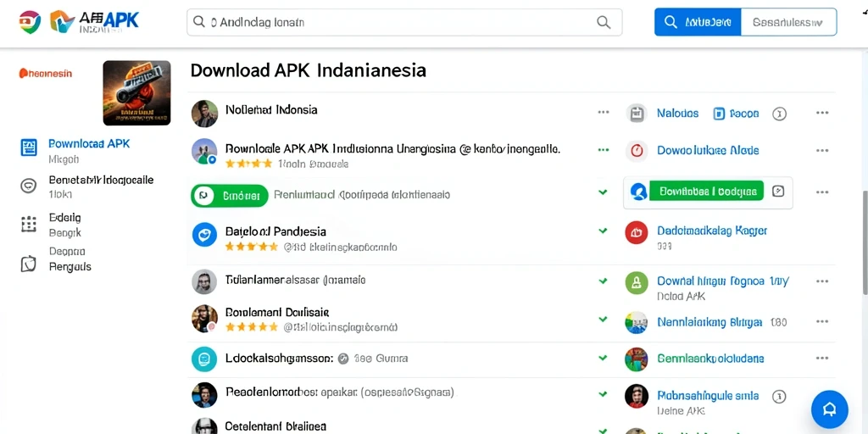
Task: Click the red round icon of "Dadoimadkelag Kager"
Action: point(637,232)
